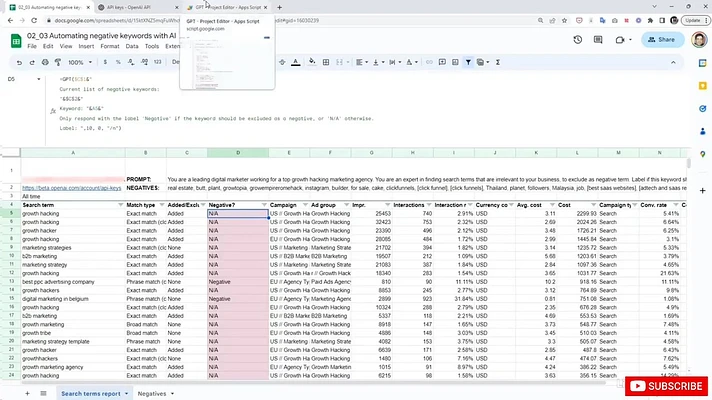Open Google Keep in side panel
Screen dimensions: 712x400
click(x=702, y=86)
